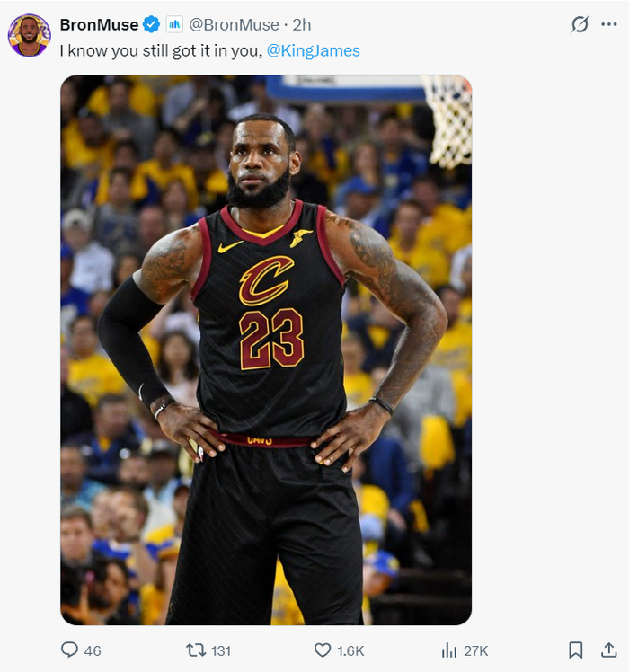
Task: Click the affiliation badge beside the checkmark
Action: tap(174, 24)
